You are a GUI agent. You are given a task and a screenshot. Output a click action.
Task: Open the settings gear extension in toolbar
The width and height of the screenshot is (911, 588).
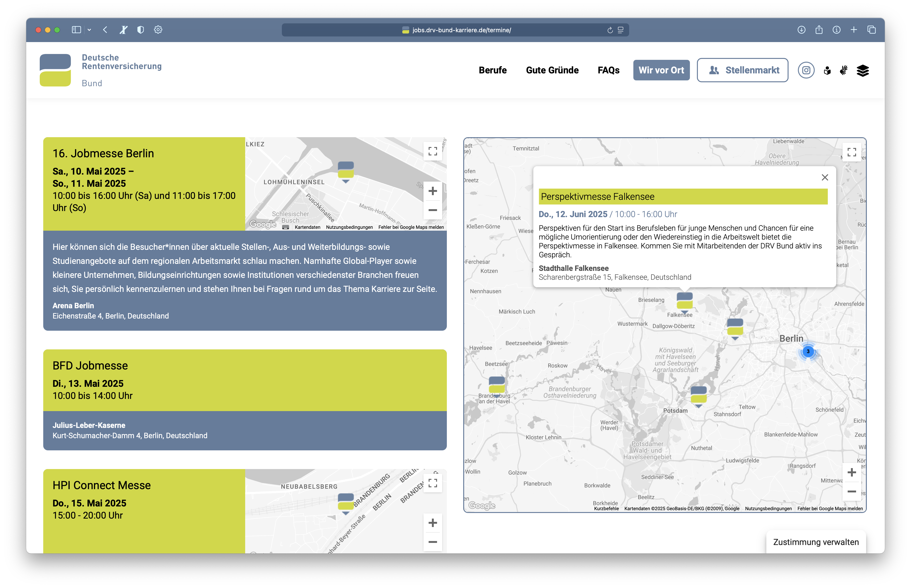[x=158, y=30]
